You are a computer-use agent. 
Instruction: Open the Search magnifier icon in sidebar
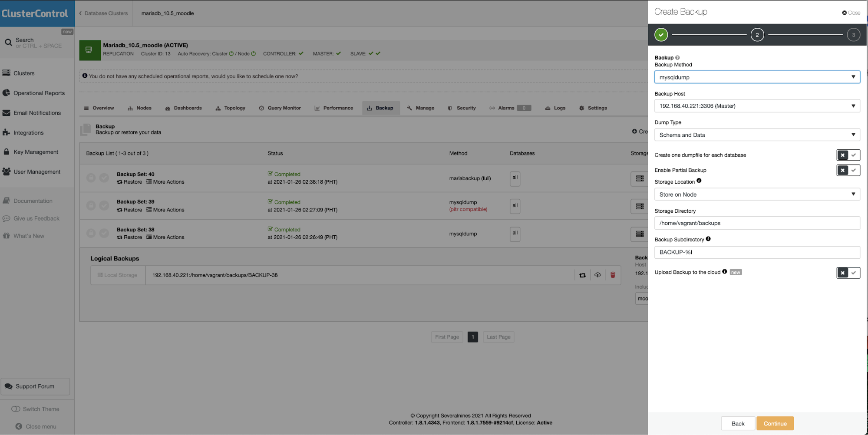pos(8,43)
